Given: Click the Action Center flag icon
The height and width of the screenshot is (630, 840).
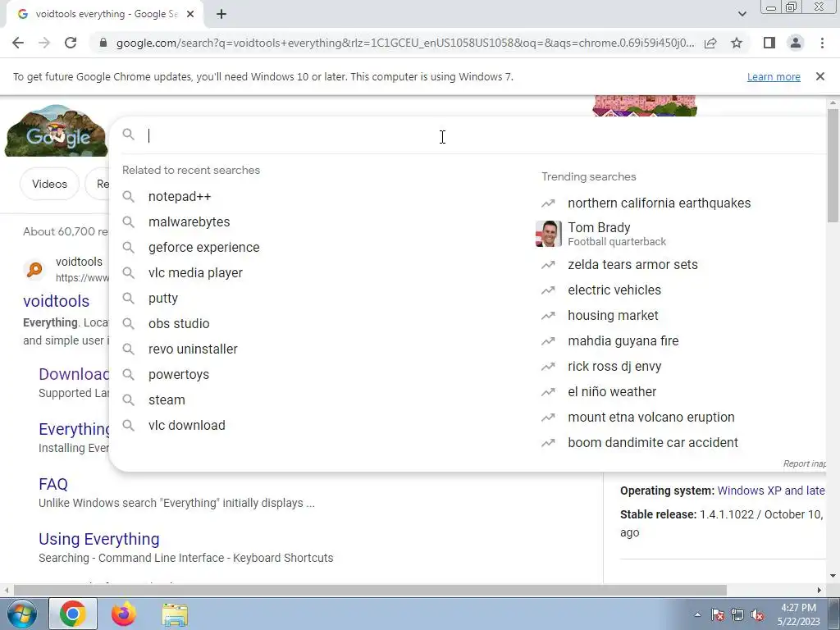Looking at the screenshot, I should [717, 614].
